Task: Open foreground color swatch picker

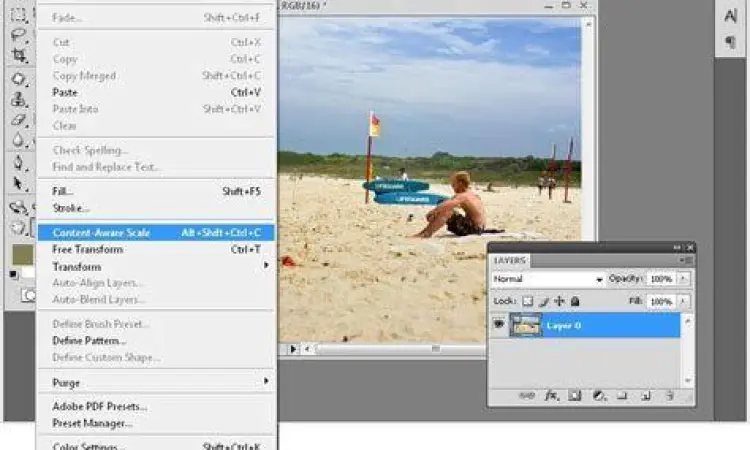Action: click(x=22, y=254)
